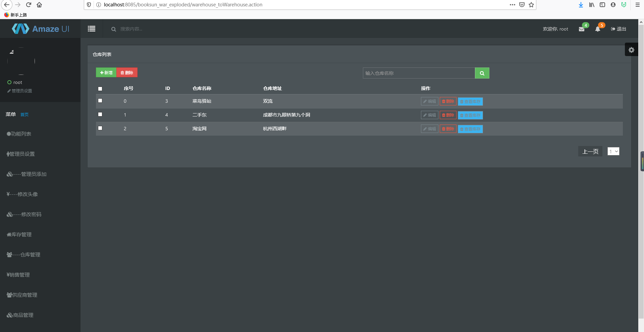Delete the 淘宝网 warehouse row
Image resolution: width=644 pixels, height=332 pixels.
point(448,129)
